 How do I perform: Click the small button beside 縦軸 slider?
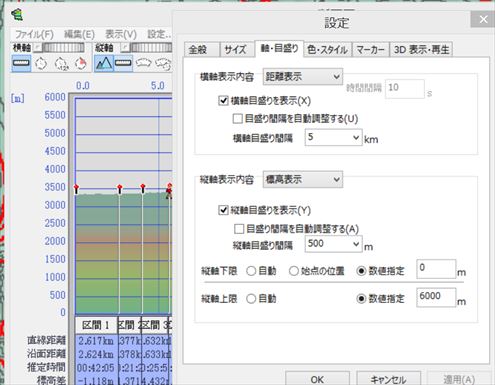coord(125,48)
